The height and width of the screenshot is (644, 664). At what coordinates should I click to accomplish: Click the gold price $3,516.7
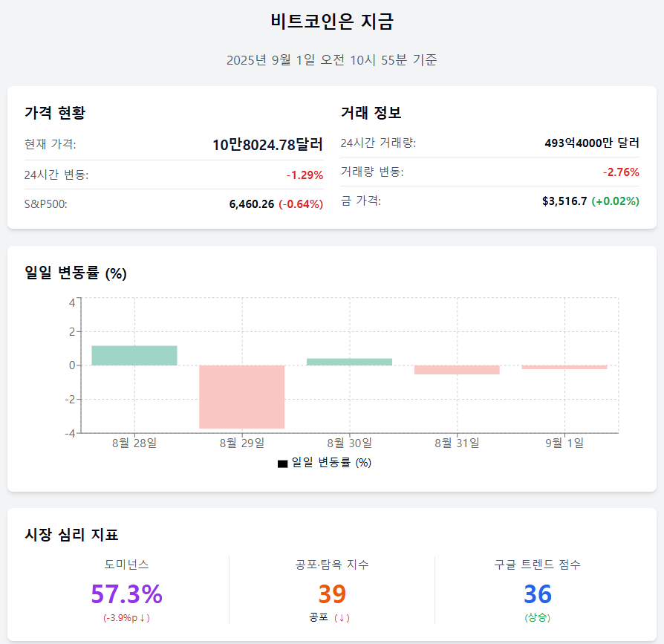point(564,201)
